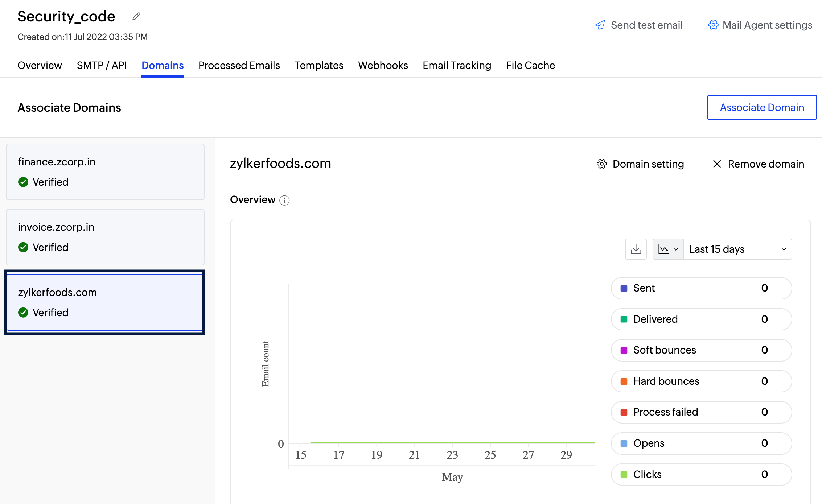Toggle the Sent series in the legend

coord(701,288)
